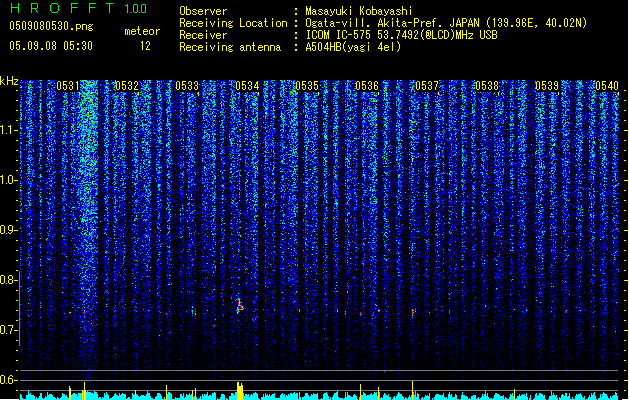Click the 1.1 kHz frequency label

point(9,130)
